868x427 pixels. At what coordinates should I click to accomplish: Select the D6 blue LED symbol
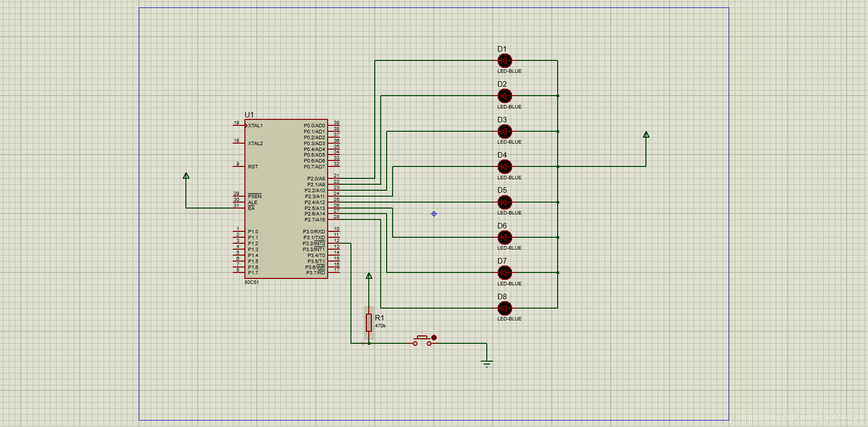505,237
